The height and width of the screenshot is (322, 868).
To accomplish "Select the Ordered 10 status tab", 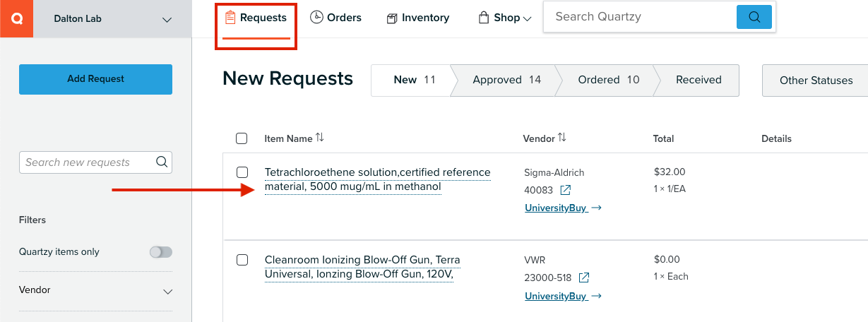I will coord(608,80).
